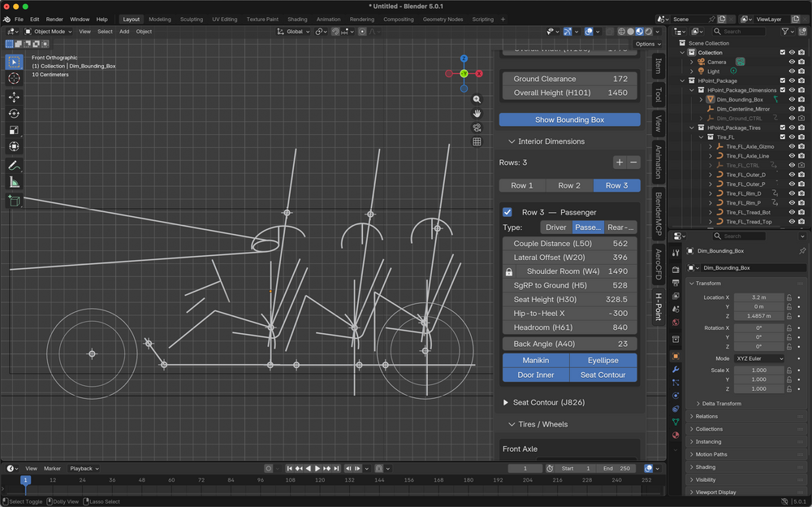
Task: Click the Show Bounding Box button
Action: pos(570,119)
